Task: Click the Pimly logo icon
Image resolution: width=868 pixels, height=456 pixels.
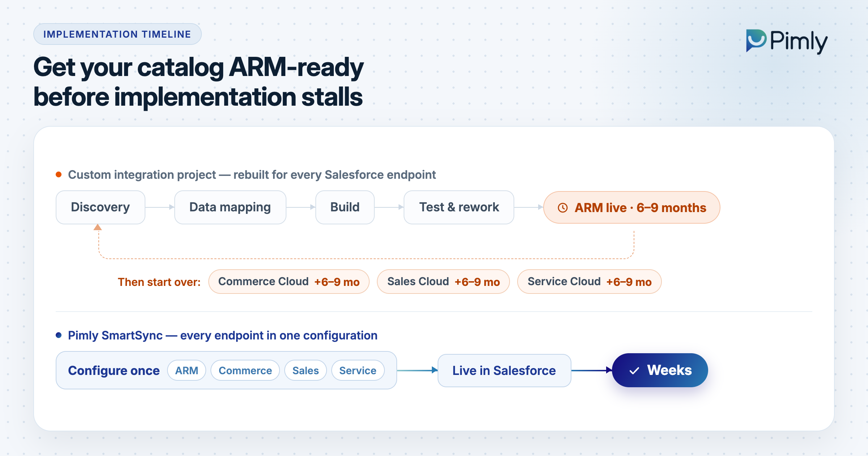Action: click(x=756, y=41)
